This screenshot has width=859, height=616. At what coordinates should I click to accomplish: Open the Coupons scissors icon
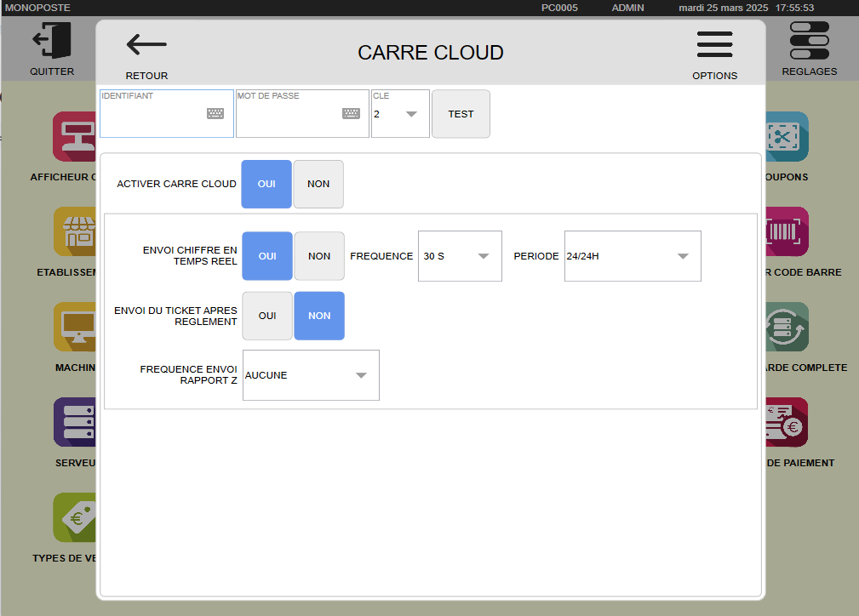point(787,136)
